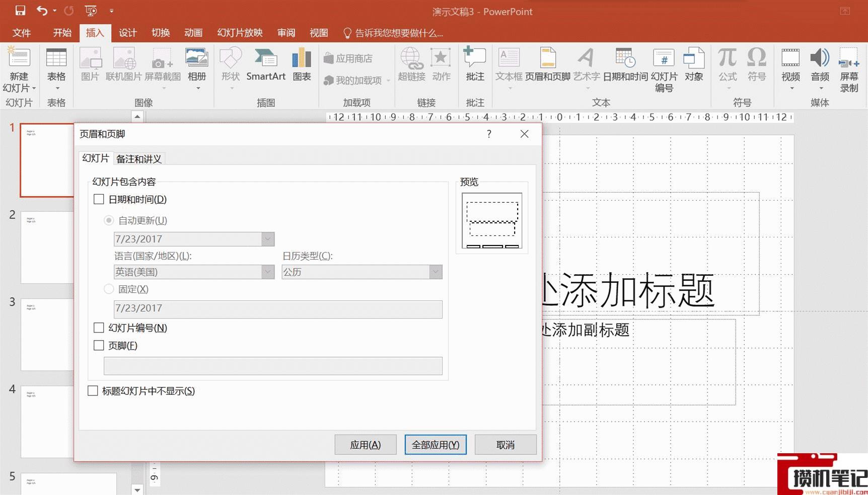Go to the Slide Show (幻灯片放映) tab

click(240, 33)
